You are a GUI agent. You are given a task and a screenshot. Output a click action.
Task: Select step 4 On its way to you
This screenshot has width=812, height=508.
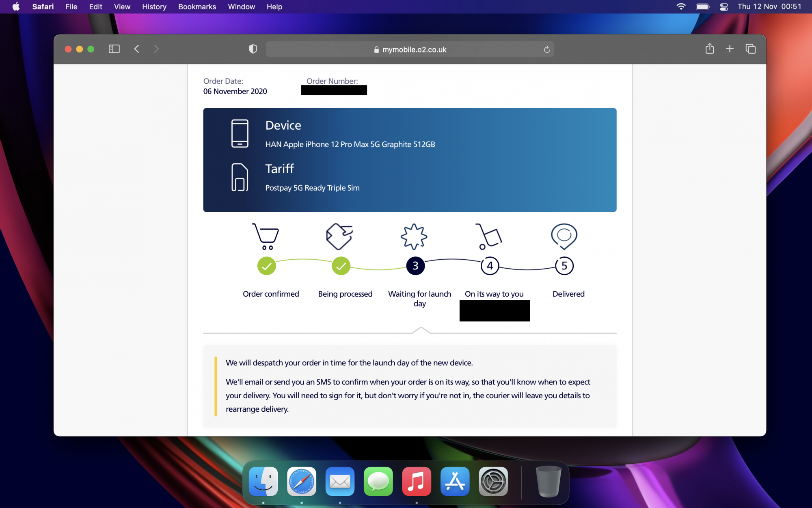point(490,266)
